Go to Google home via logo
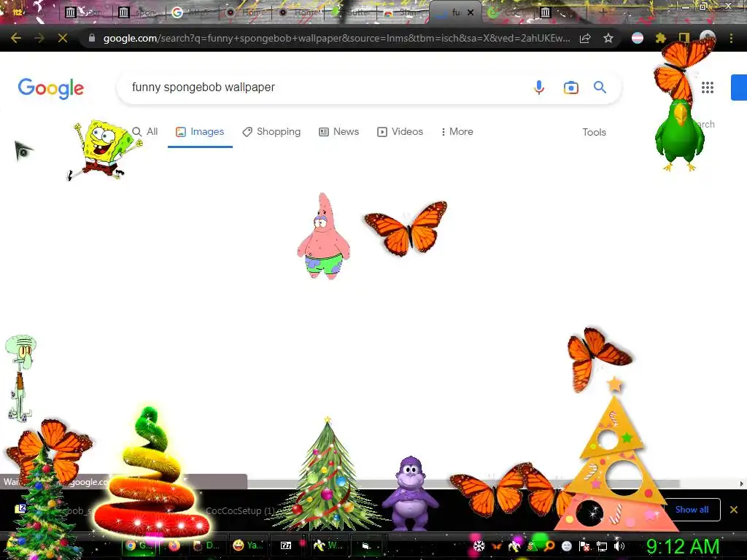747x560 pixels. click(51, 88)
